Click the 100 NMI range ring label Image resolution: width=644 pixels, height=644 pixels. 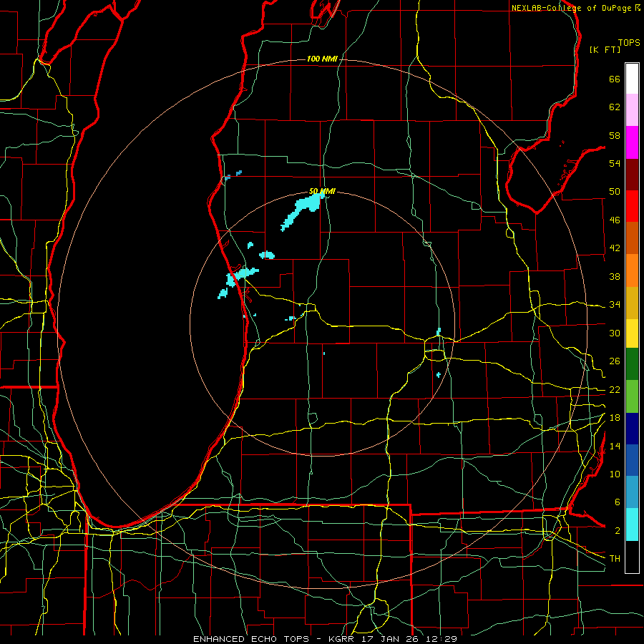(x=322, y=59)
